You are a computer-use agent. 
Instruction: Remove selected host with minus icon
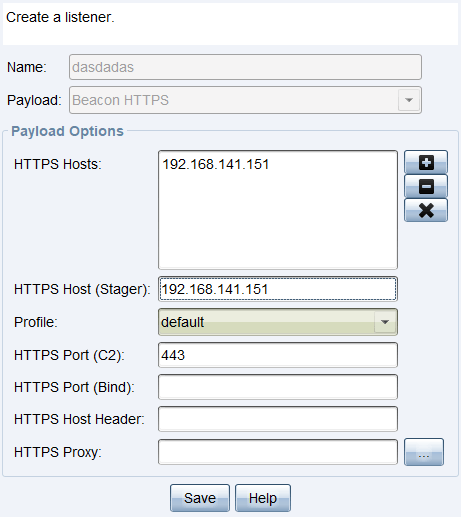coord(426,186)
